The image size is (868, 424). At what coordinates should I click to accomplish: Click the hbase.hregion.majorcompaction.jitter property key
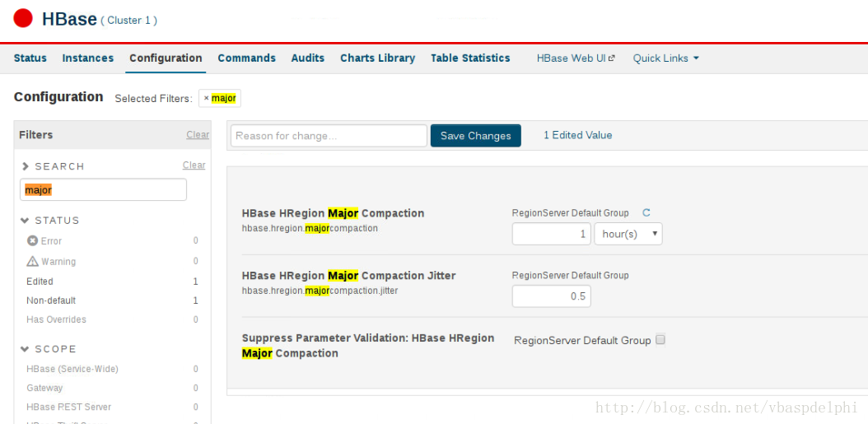tap(320, 290)
